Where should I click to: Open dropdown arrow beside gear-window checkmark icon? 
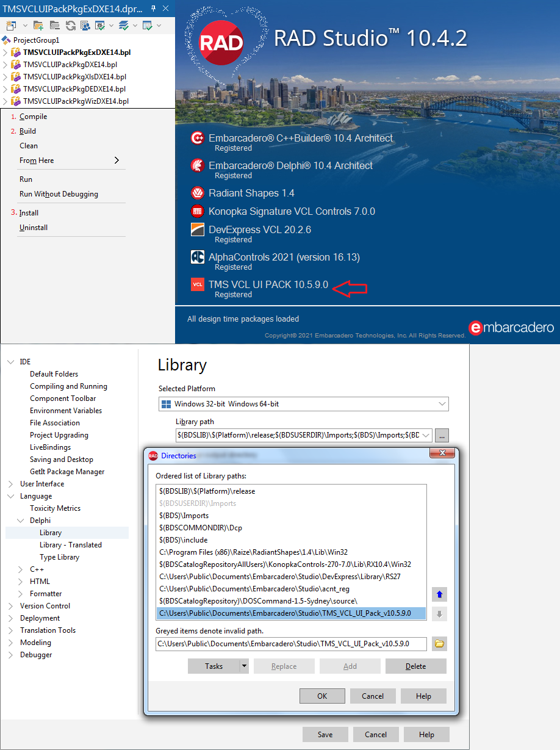click(x=111, y=25)
